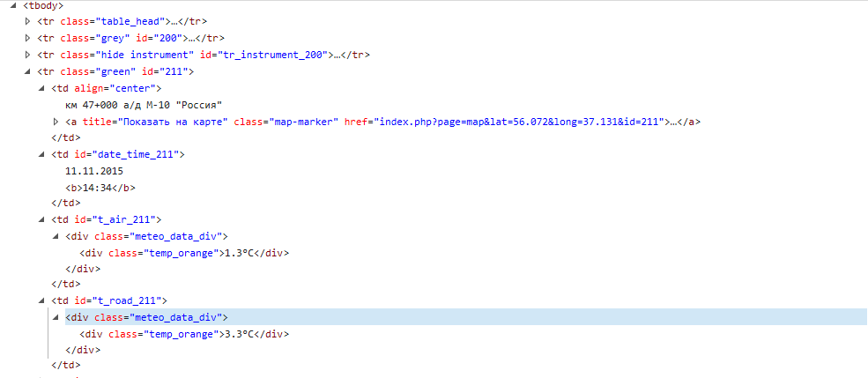
Task: Expand the tr table_head row
Action: [x=29, y=21]
